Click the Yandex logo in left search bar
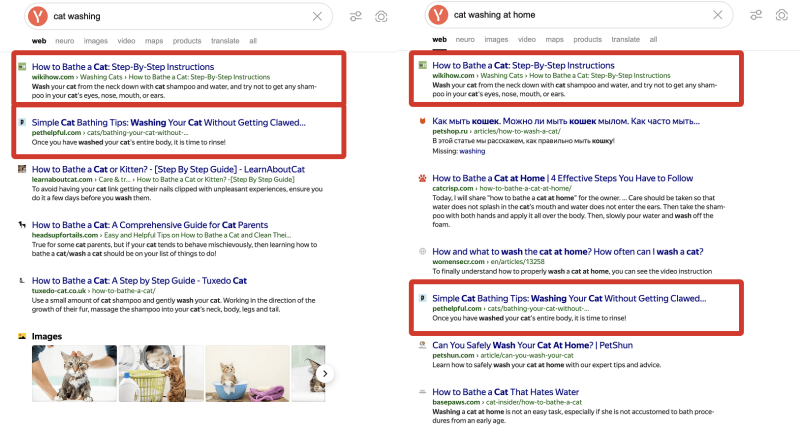Screen dimensions: 800x434 pyautogui.click(x=38, y=16)
